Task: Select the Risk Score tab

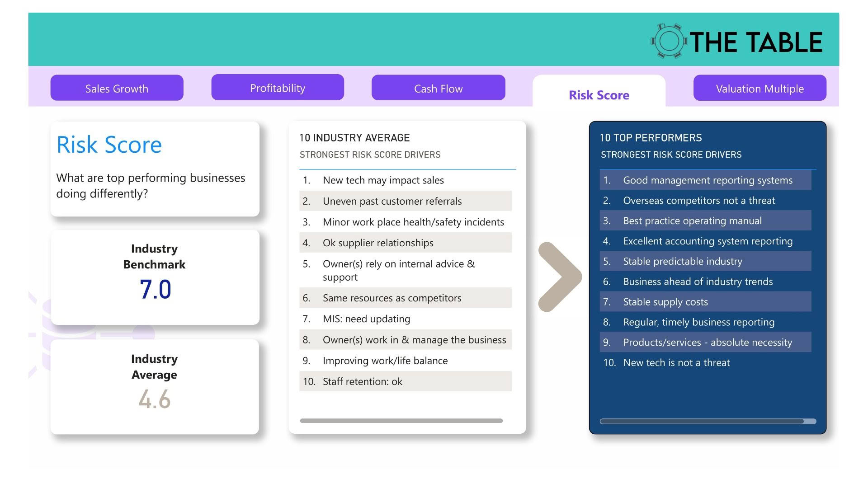Action: (599, 95)
